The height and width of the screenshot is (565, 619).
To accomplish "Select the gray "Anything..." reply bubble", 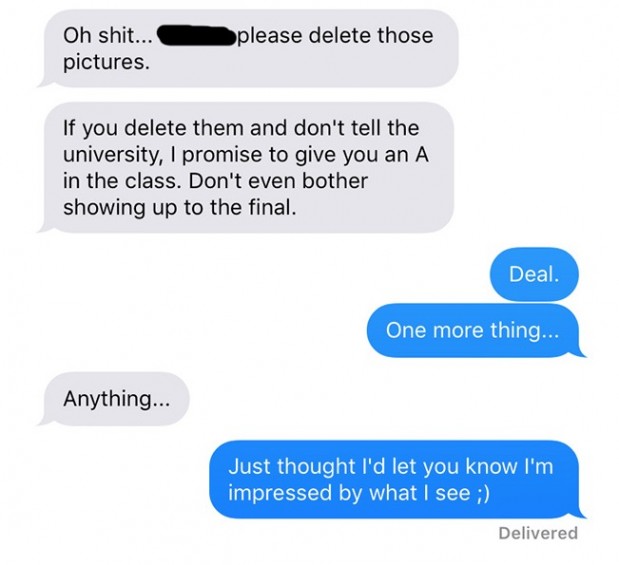I will coord(114,399).
